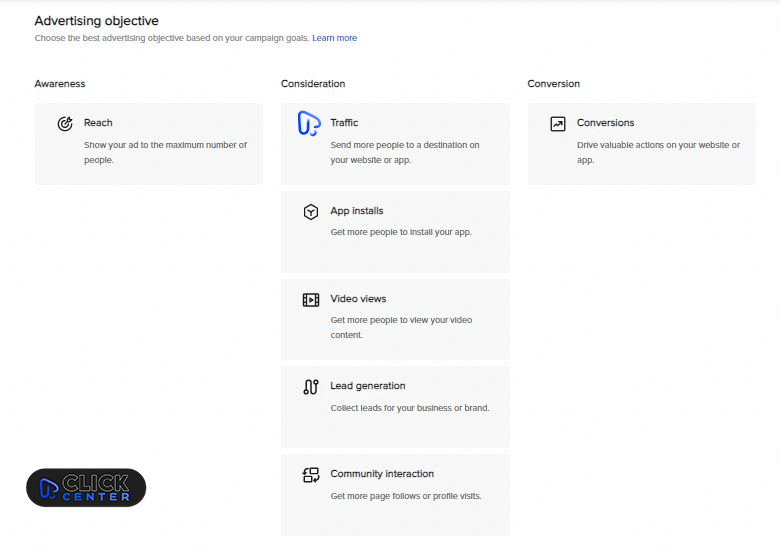Select the Community interaction title
The height and width of the screenshot is (548, 780).
pyautogui.click(x=382, y=474)
